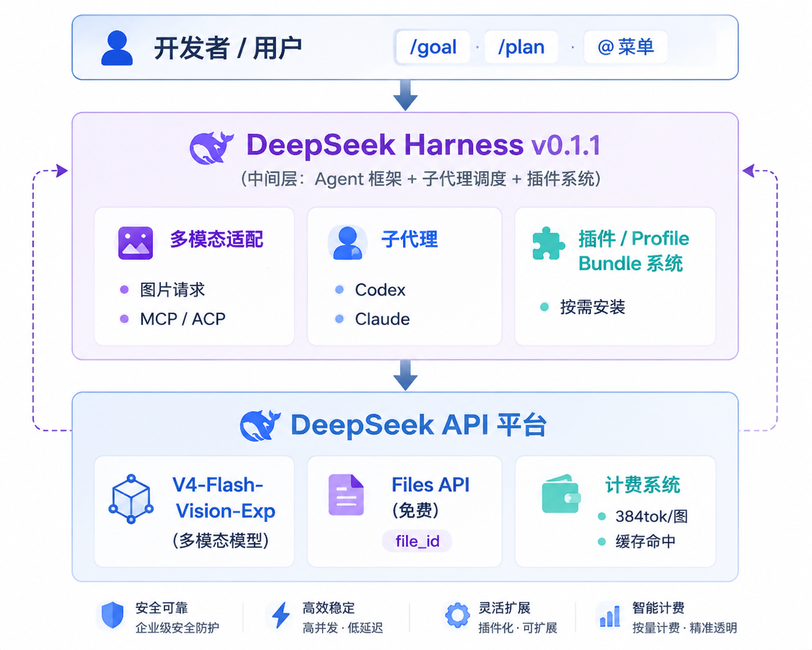
Task: Click the 灵活扩展 feature title
Action: (504, 608)
